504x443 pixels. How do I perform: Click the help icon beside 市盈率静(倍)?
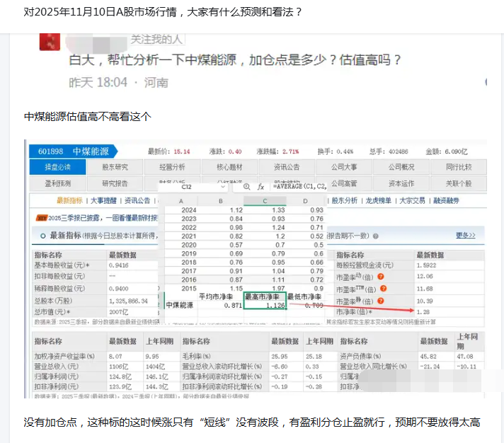click(381, 301)
